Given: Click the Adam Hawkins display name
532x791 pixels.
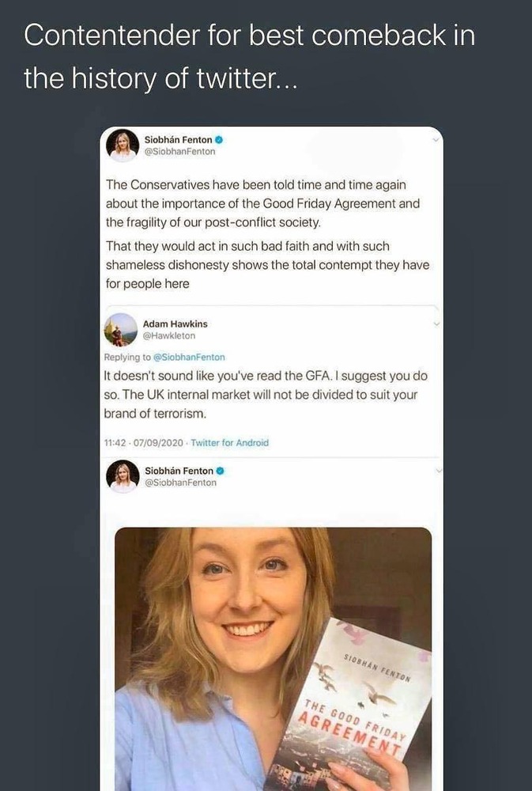Looking at the screenshot, I should 175,324.
